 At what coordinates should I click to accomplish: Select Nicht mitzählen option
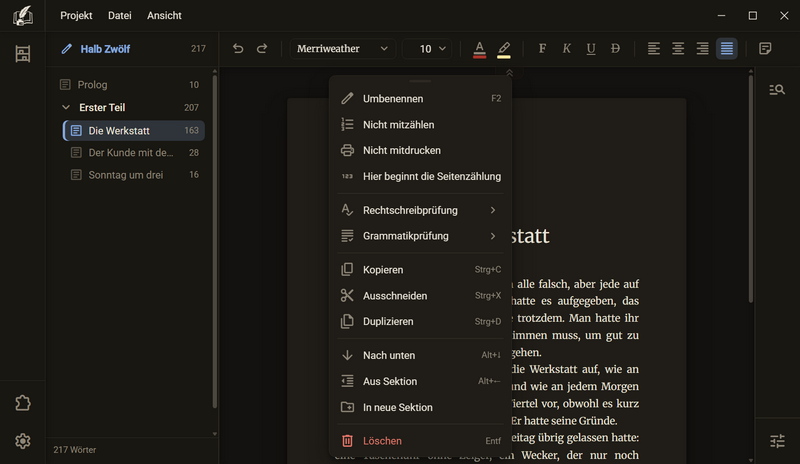[x=420, y=125]
